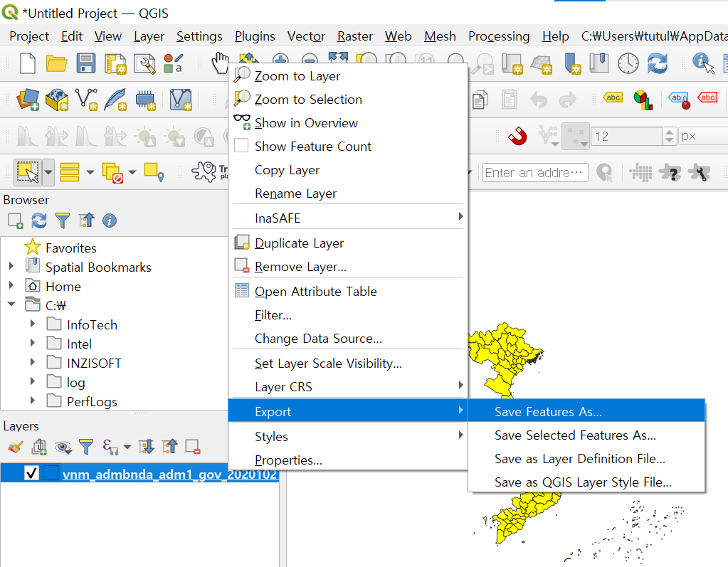Click the New Shapefile Layer icon

pos(86,100)
